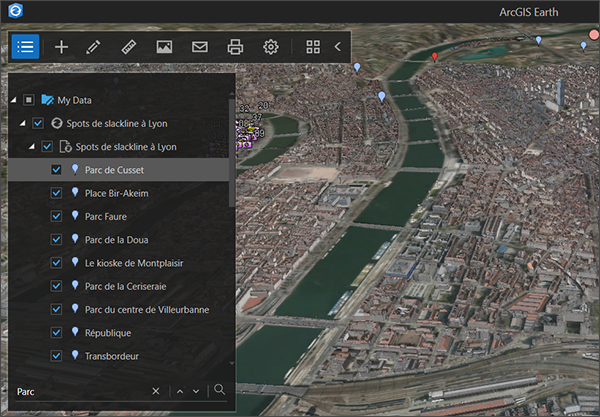Click the scrollbar down arrow in panel
Screen dimensions: 600x417
[232, 363]
